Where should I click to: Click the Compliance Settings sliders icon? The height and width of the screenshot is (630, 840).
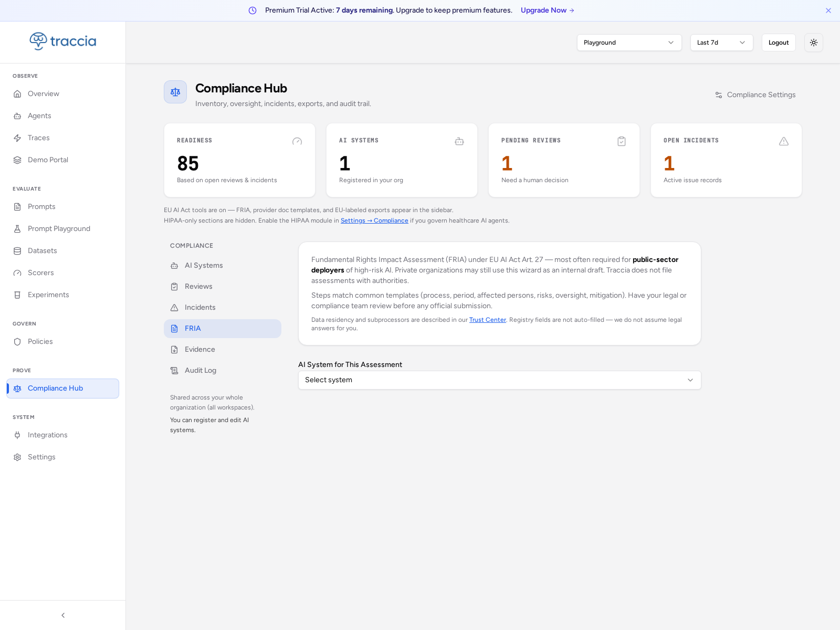(719, 95)
